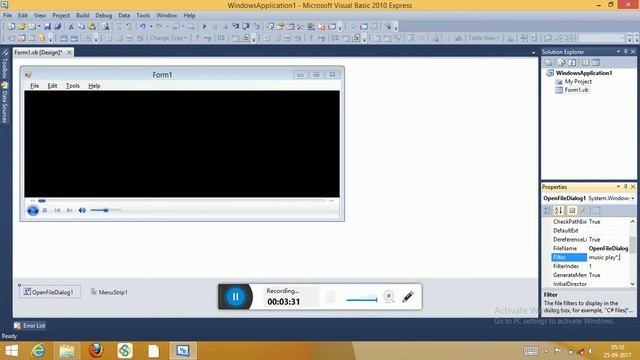This screenshot has width=640, height=360.
Task: Select the MenuStrip1 component in the tray
Action: coord(109,292)
